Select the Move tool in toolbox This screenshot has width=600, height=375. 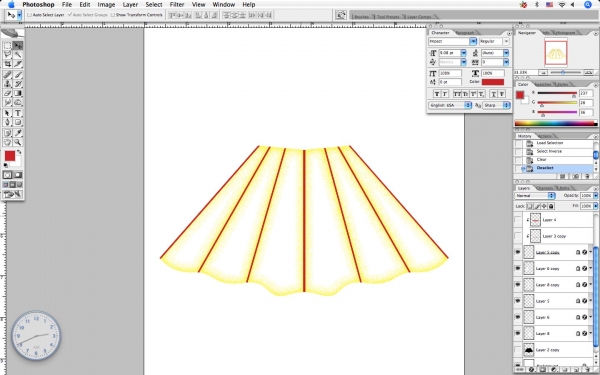click(x=18, y=46)
